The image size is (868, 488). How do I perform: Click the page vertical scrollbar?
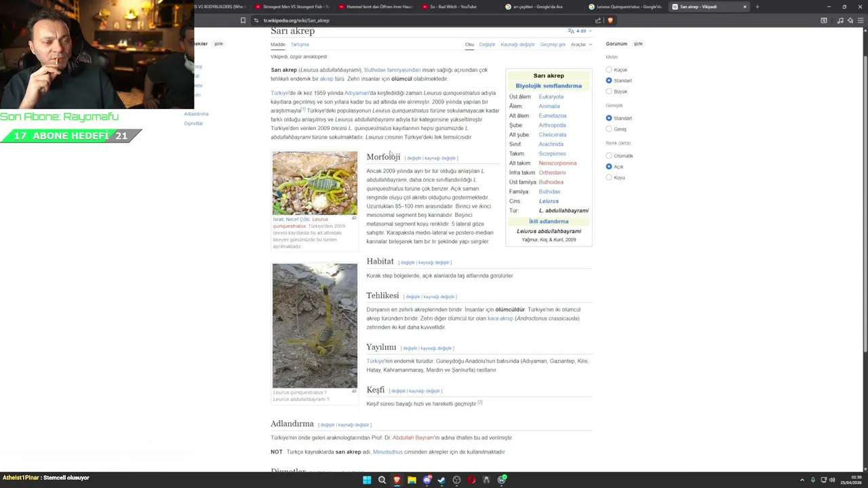click(864, 251)
